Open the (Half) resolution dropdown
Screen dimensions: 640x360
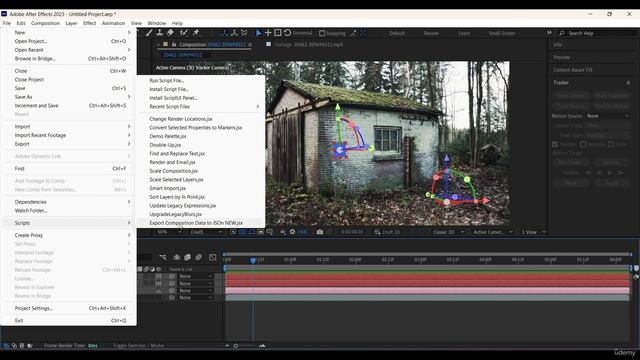pos(206,232)
